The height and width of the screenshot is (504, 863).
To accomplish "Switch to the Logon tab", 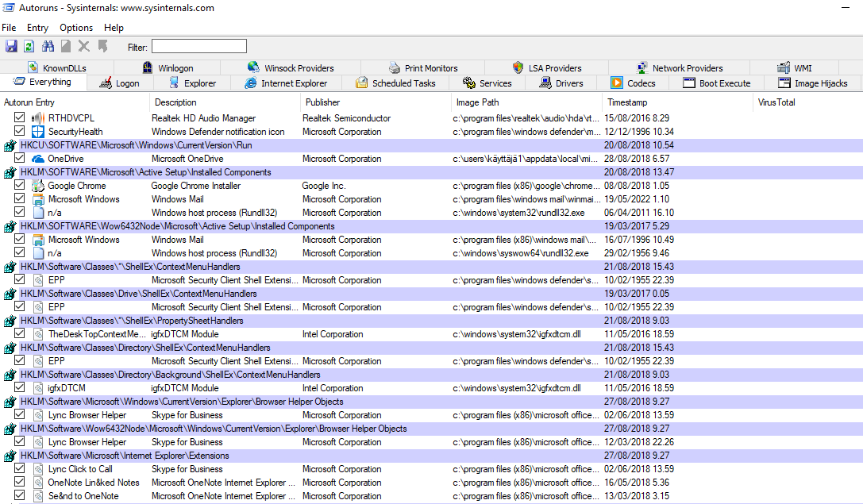I will [x=119, y=83].
